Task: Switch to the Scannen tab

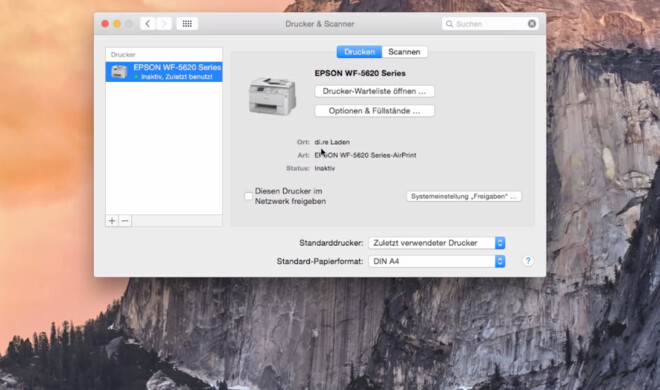Action: coord(404,52)
